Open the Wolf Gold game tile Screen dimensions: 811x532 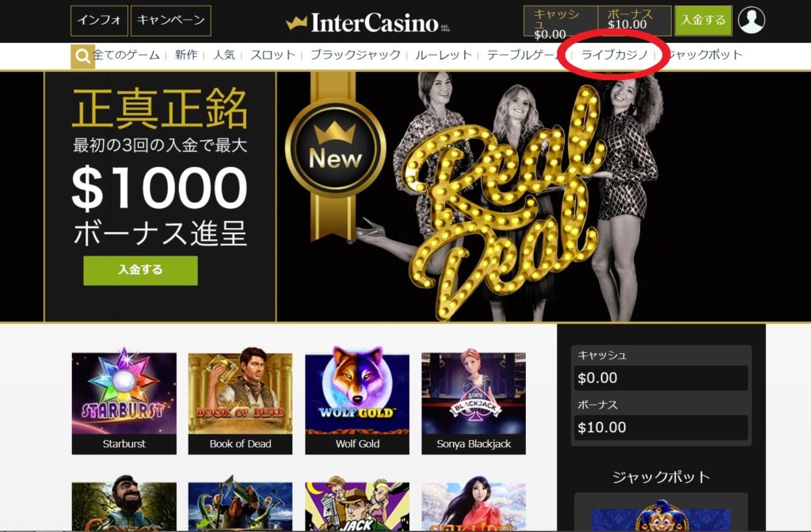(357, 403)
